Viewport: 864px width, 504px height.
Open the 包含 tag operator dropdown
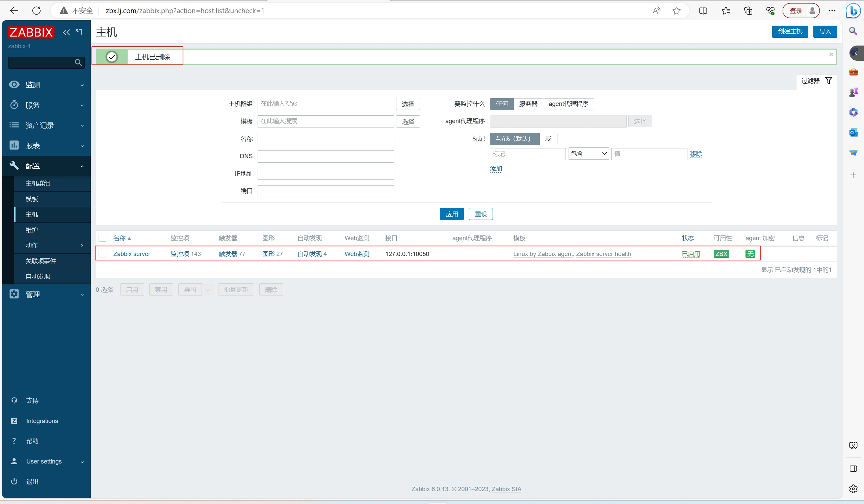pyautogui.click(x=588, y=154)
